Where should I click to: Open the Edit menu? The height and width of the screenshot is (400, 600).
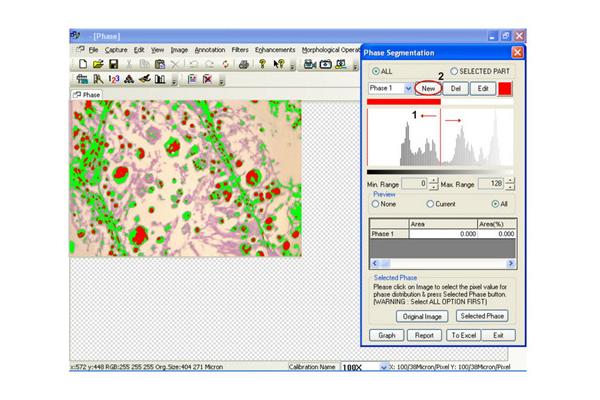[x=139, y=50]
